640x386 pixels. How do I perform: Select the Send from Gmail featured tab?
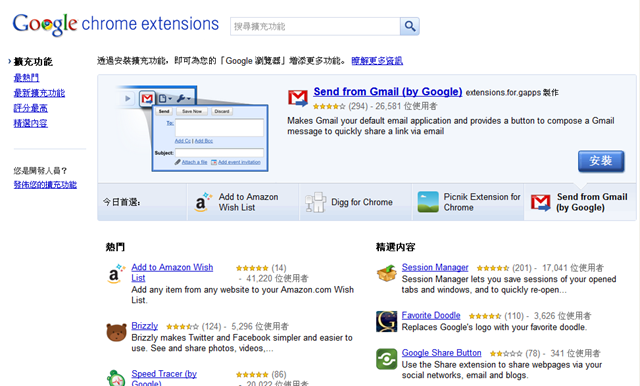tap(580, 202)
